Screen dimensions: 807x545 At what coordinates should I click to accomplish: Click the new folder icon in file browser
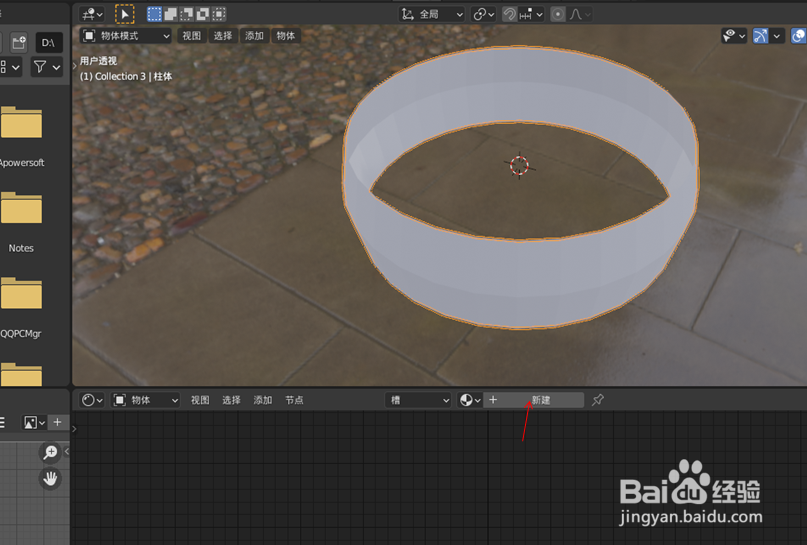click(19, 42)
